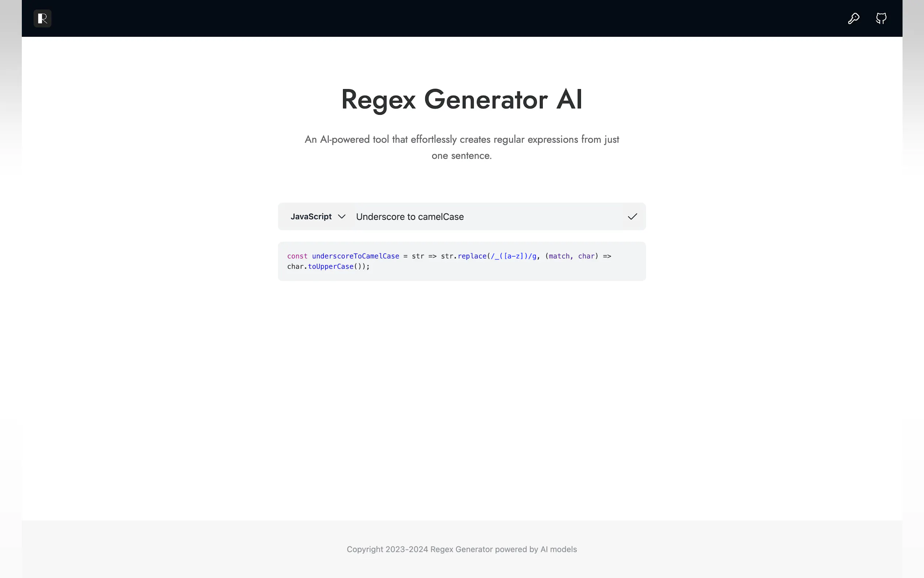Click the R logo in header
Image resolution: width=924 pixels, height=578 pixels.
[43, 18]
